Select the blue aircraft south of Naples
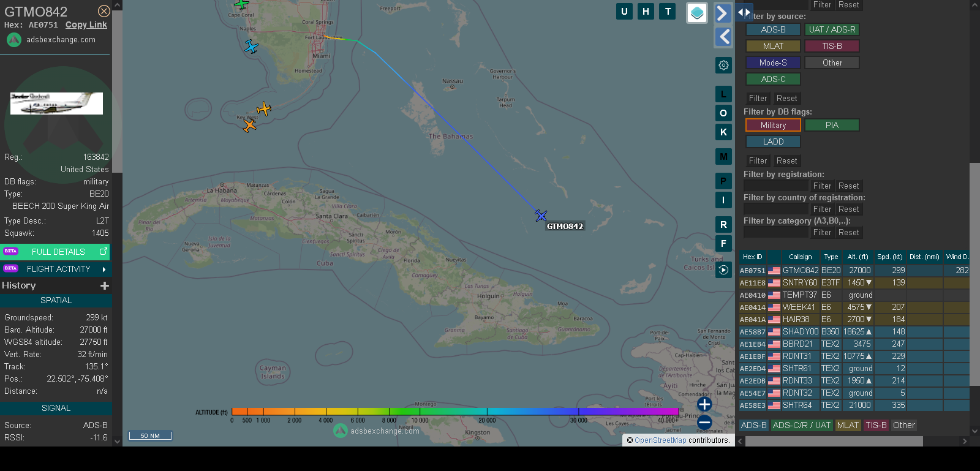980x471 pixels. [x=251, y=47]
